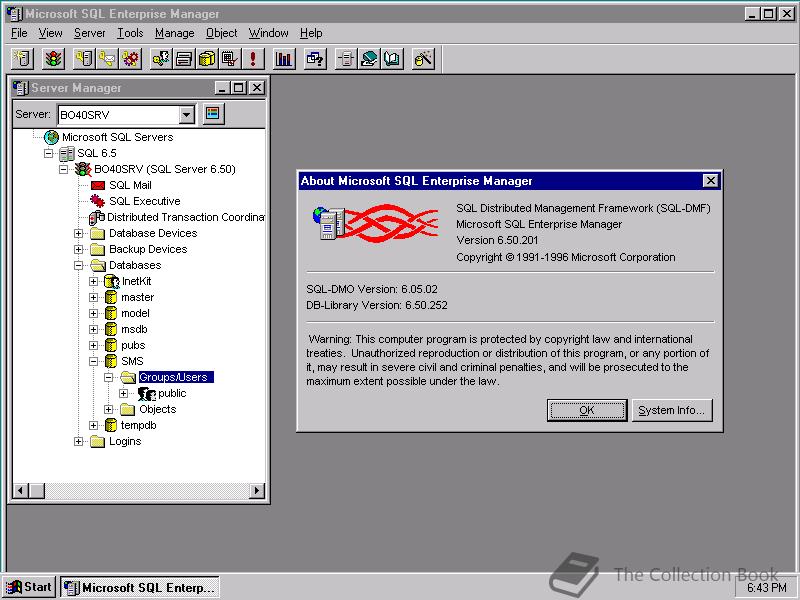Click the SQL Executive red gear icon
The image size is (800, 600).
[x=97, y=201]
